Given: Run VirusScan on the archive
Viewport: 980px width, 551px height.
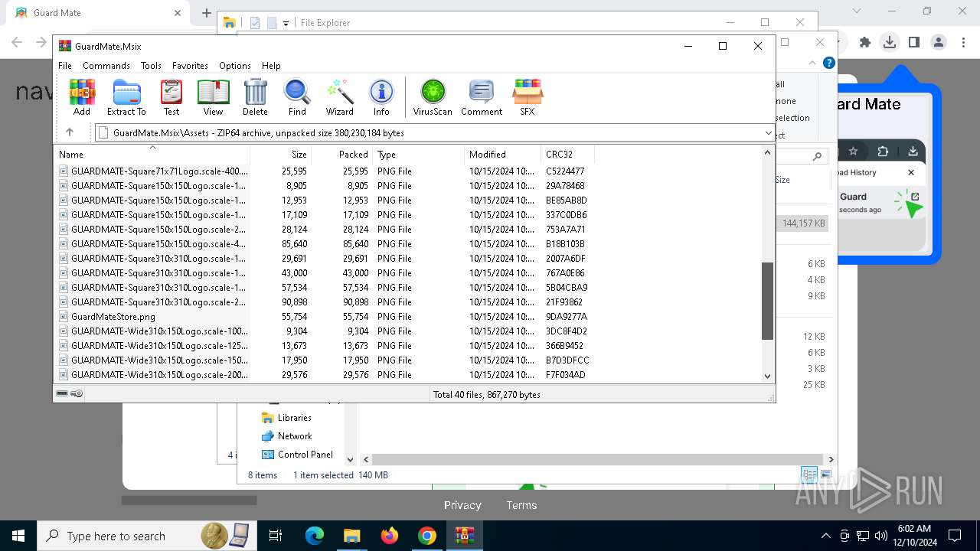Looking at the screenshot, I should coord(433,97).
